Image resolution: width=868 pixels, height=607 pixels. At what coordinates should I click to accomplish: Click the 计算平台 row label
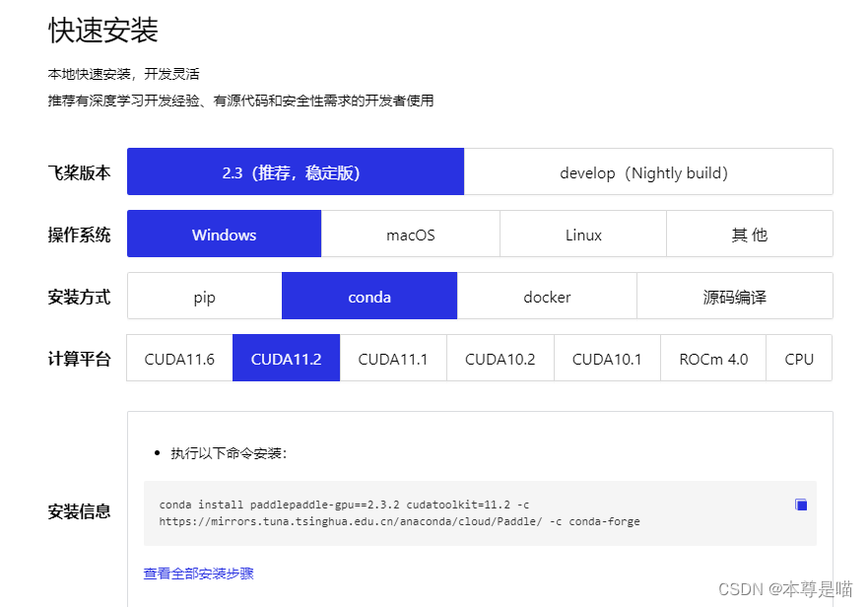pos(79,359)
